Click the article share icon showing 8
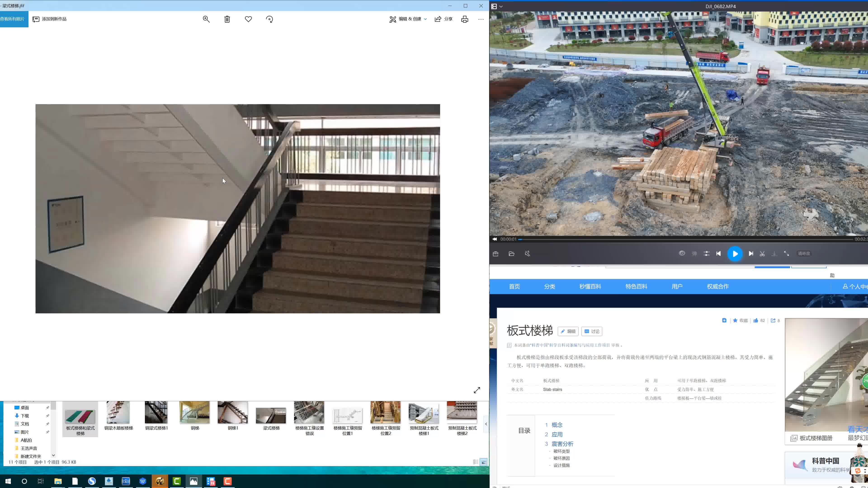This screenshot has width=868, height=488. click(775, 321)
